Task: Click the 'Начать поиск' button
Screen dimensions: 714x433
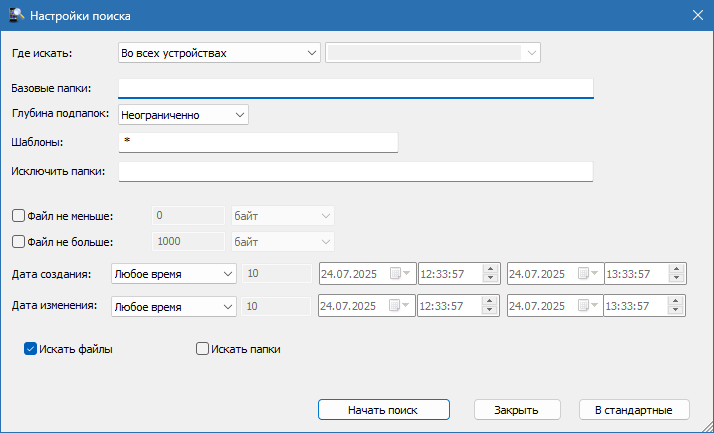Action: pyautogui.click(x=384, y=410)
